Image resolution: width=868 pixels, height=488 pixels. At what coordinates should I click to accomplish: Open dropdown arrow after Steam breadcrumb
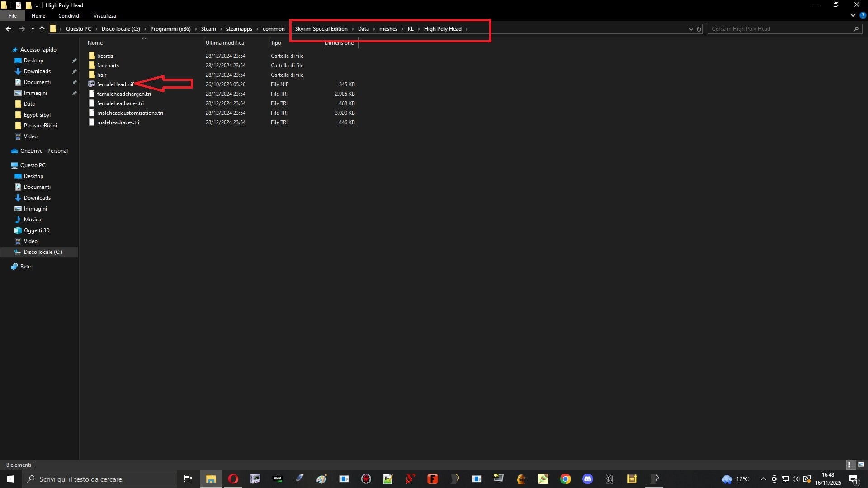click(221, 29)
